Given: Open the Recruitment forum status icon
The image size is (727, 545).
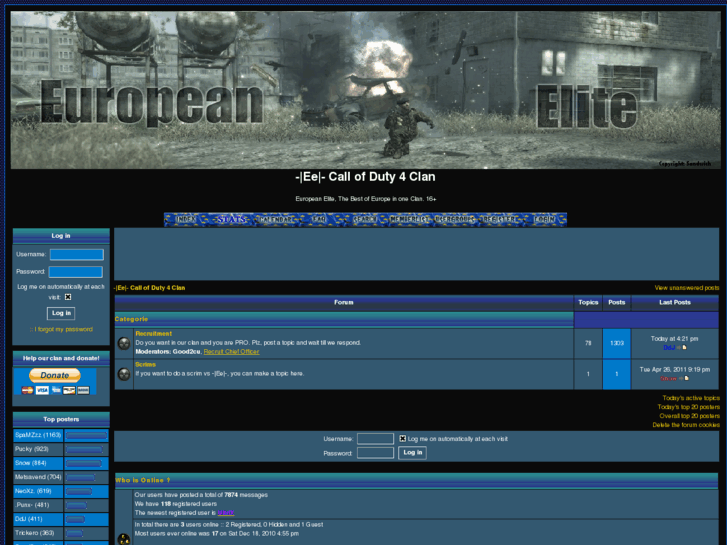Looking at the screenshot, I should (124, 343).
